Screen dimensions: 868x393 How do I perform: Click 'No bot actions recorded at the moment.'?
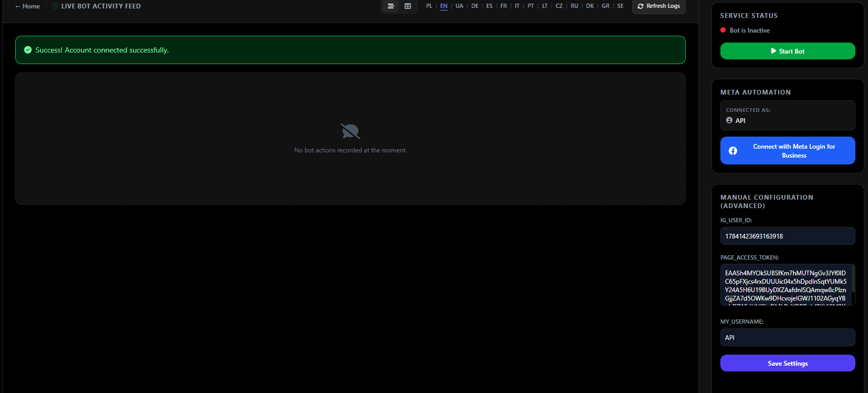coord(350,150)
